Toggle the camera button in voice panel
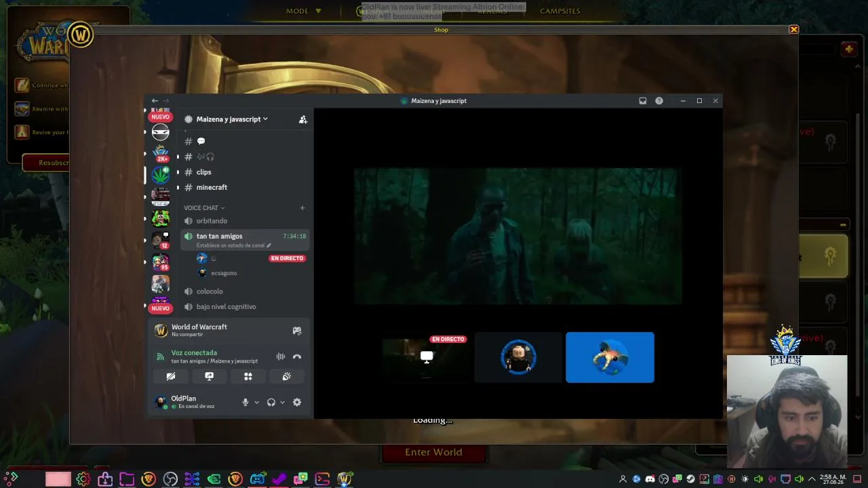This screenshot has width=868, height=488. tap(171, 377)
